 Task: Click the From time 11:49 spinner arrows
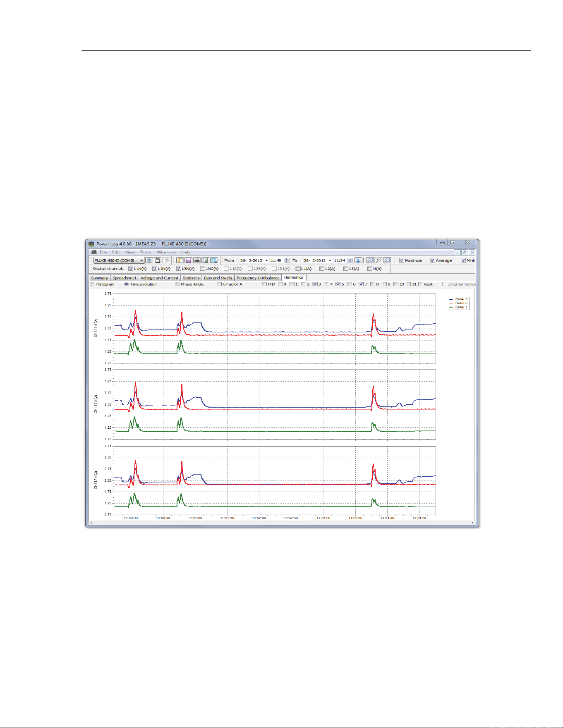coord(286,260)
